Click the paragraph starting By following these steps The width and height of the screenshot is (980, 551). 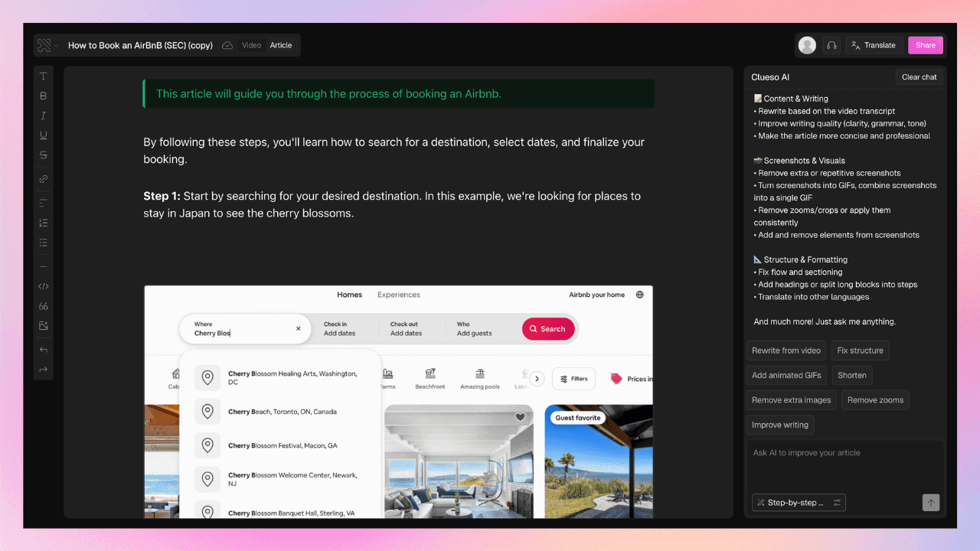pyautogui.click(x=394, y=151)
